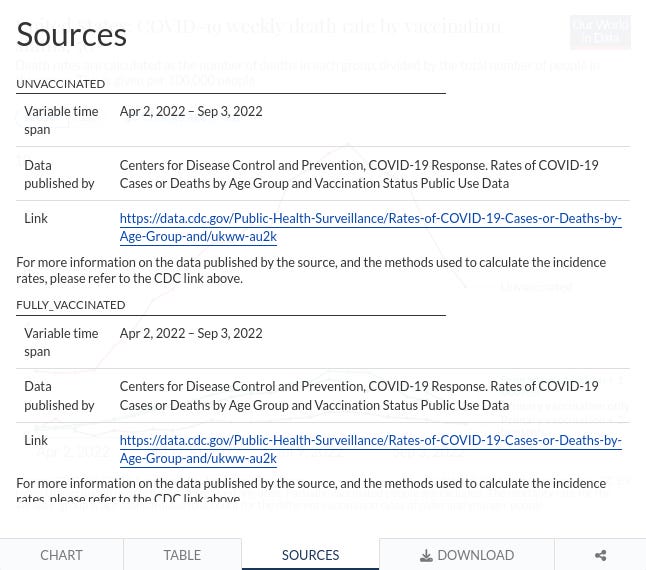This screenshot has height=570, width=646.
Task: Click the Sources heading
Action: 71,35
